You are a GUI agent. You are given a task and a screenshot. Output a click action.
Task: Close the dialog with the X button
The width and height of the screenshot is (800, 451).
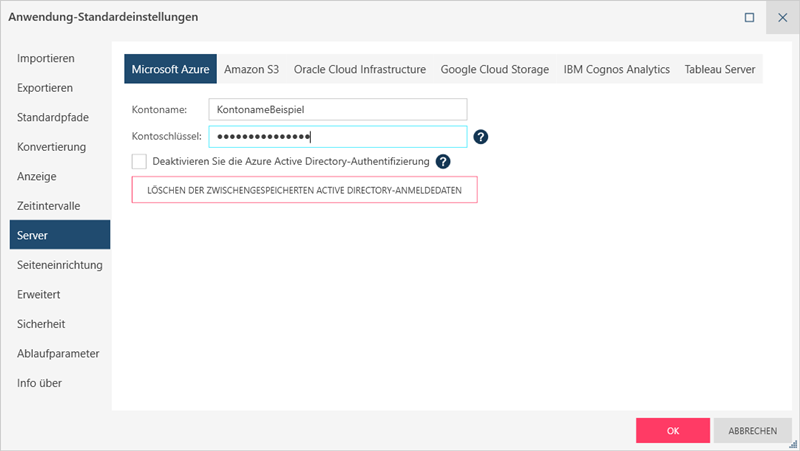tap(781, 17)
